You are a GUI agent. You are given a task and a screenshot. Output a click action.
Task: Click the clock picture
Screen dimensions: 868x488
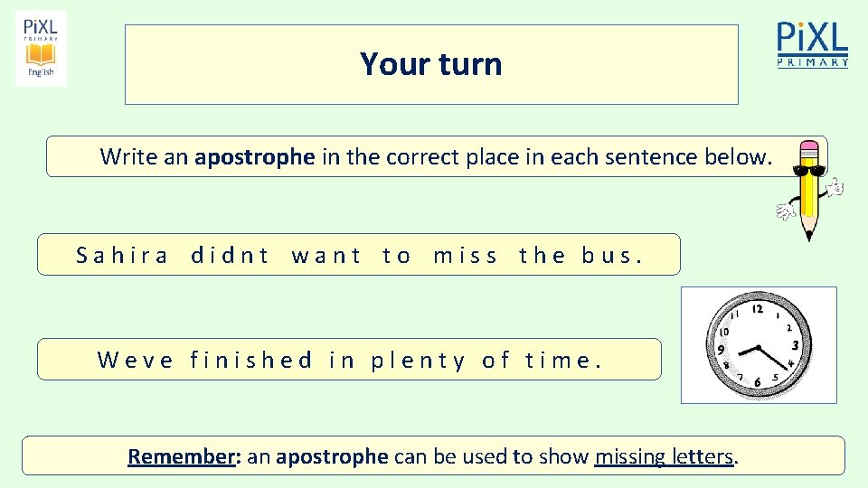pyautogui.click(x=759, y=345)
